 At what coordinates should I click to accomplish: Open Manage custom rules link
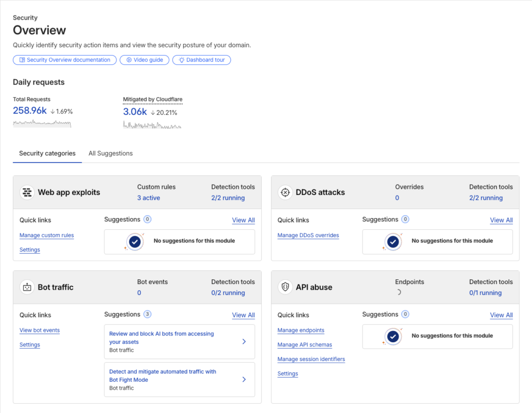[x=47, y=235]
